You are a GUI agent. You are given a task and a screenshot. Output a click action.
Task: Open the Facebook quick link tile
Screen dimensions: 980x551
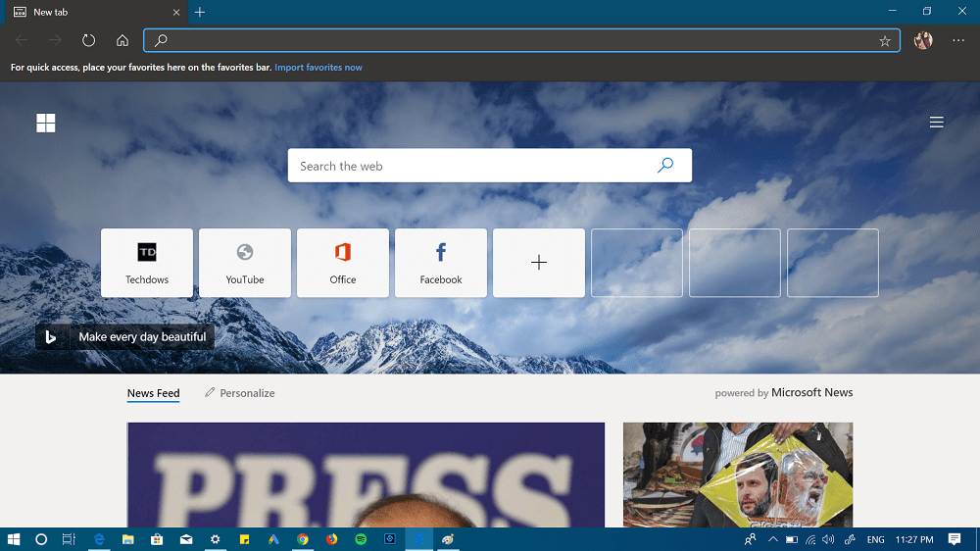(x=441, y=263)
